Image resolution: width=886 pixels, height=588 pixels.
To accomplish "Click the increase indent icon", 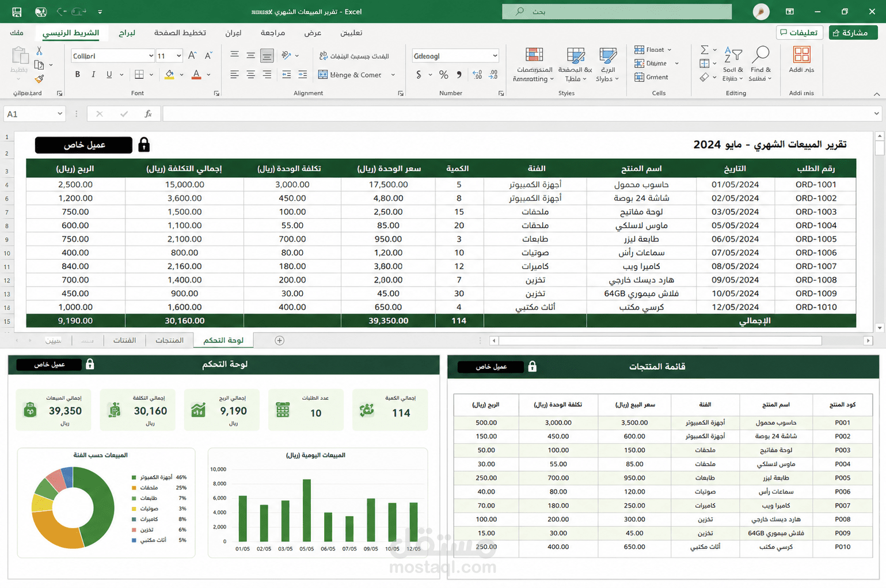I will [x=302, y=74].
